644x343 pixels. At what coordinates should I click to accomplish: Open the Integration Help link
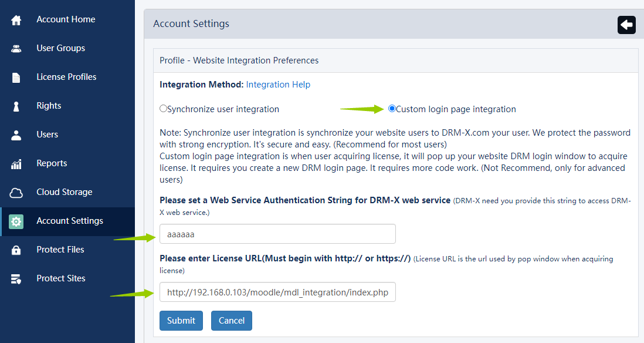pos(278,85)
